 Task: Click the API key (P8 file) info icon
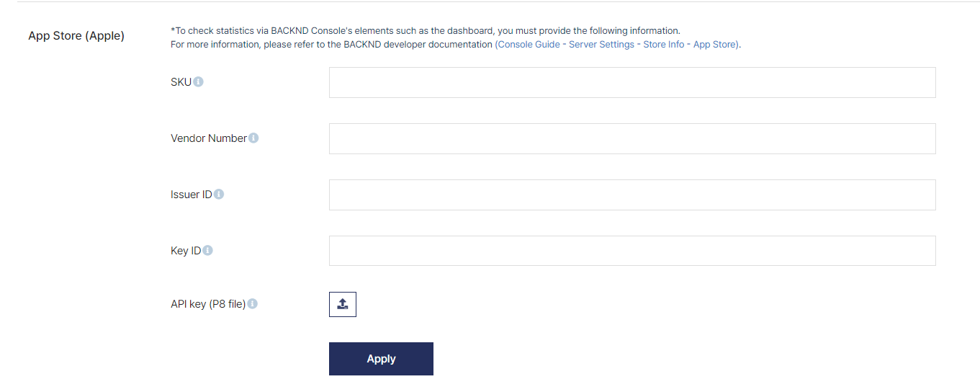click(253, 303)
